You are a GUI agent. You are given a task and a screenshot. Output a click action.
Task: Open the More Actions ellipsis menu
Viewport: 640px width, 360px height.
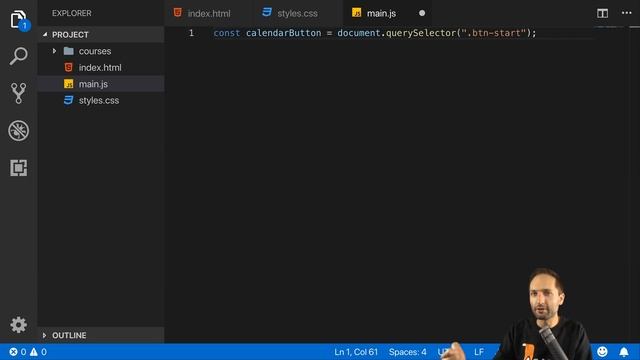point(627,13)
